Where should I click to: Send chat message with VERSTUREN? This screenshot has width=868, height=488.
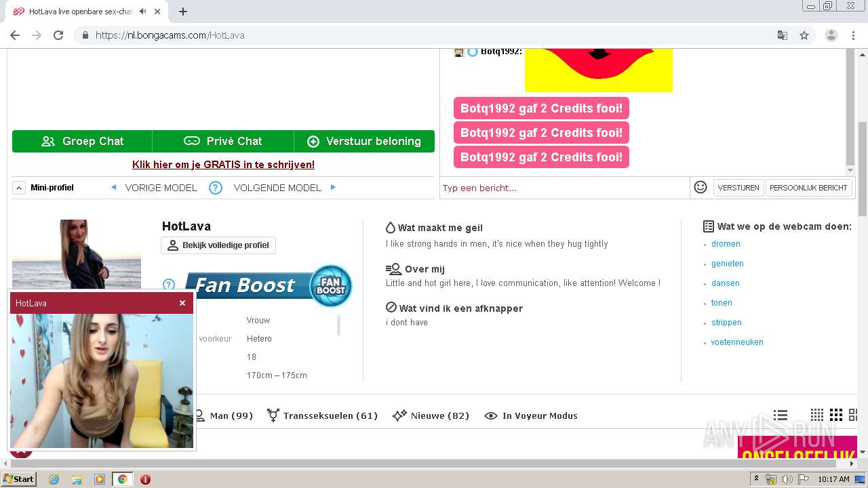point(738,188)
